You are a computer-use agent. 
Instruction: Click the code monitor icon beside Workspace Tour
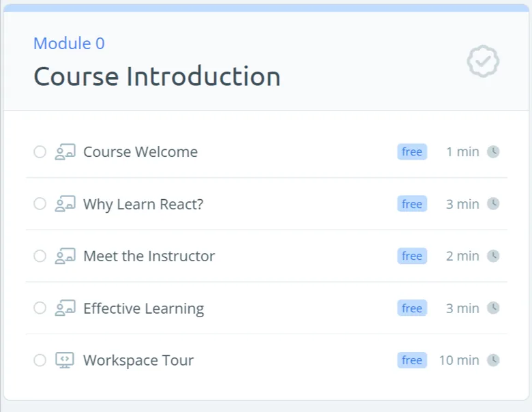pos(65,360)
